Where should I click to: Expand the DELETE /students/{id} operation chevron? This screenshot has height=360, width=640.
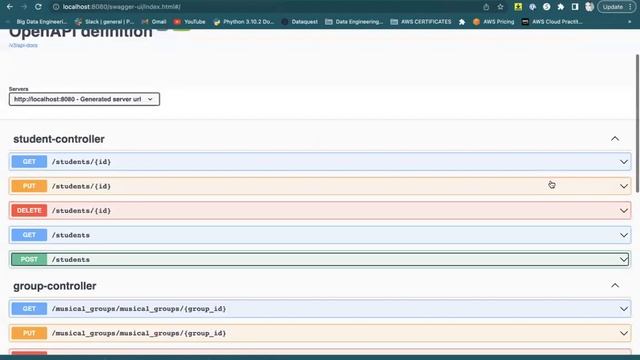[x=624, y=211]
